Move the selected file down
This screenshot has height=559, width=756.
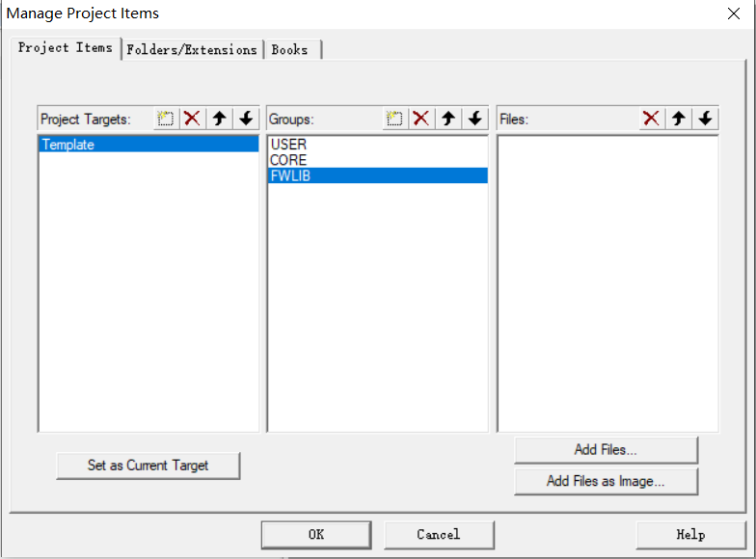pos(706,118)
